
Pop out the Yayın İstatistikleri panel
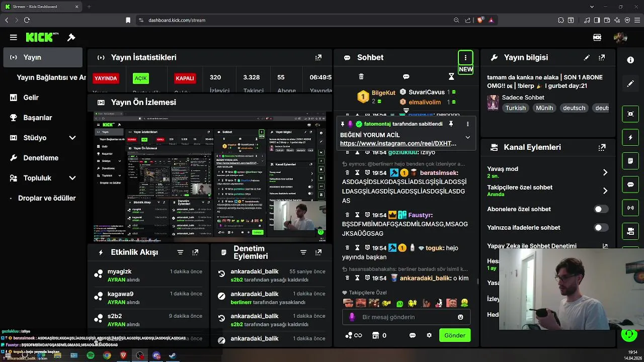click(x=318, y=57)
